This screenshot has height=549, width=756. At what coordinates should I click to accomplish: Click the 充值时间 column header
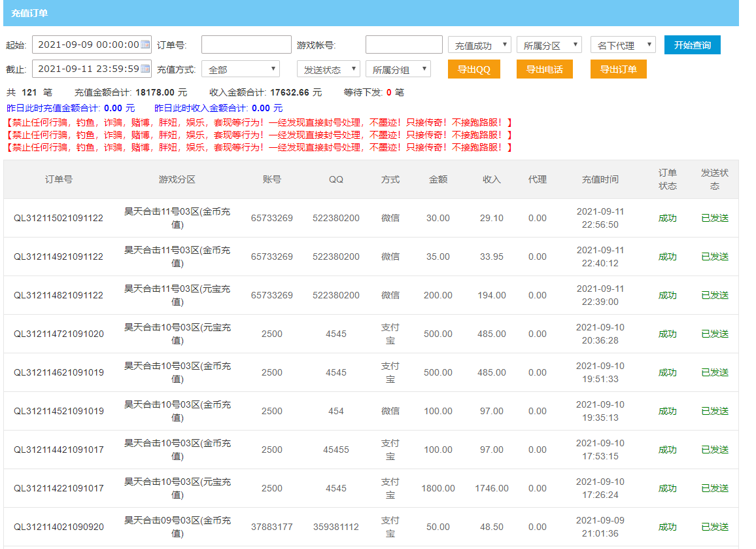coord(600,179)
